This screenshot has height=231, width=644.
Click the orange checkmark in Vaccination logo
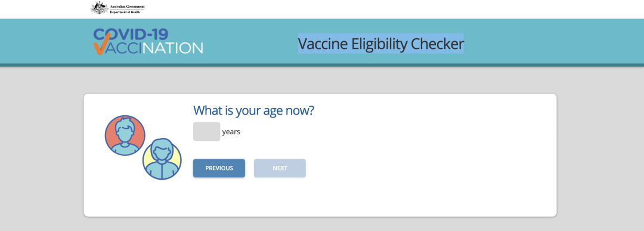click(x=101, y=44)
